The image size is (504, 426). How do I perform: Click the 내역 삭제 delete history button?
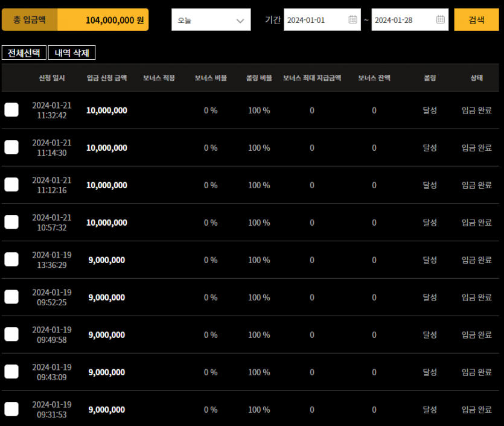coord(72,52)
